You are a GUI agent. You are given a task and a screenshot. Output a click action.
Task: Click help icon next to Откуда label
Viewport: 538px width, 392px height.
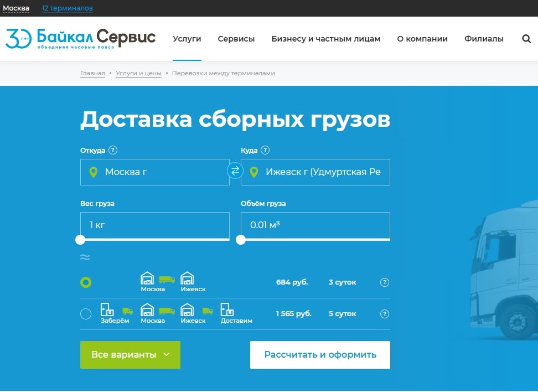[113, 150]
